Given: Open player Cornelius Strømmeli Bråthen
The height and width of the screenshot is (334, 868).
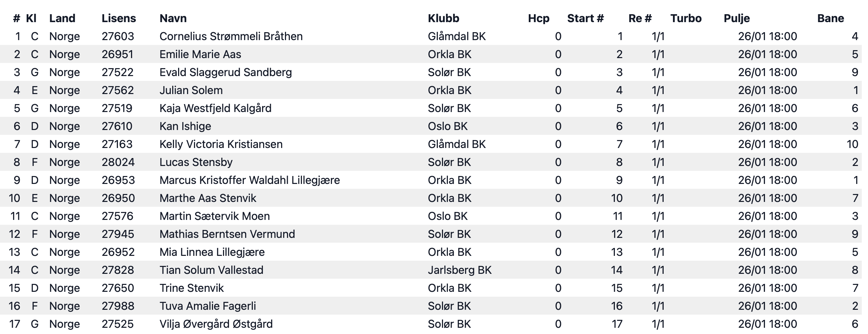Looking at the screenshot, I should (231, 36).
